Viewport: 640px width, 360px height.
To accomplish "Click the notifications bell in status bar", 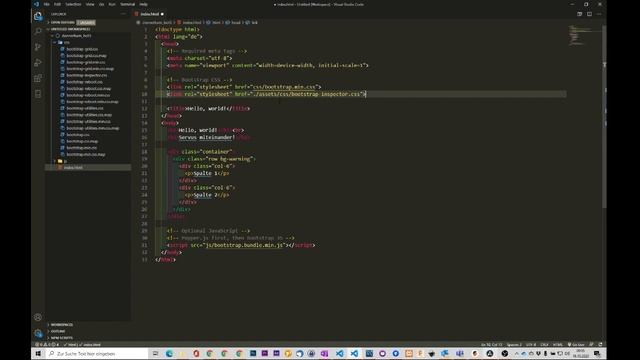I will 600,344.
